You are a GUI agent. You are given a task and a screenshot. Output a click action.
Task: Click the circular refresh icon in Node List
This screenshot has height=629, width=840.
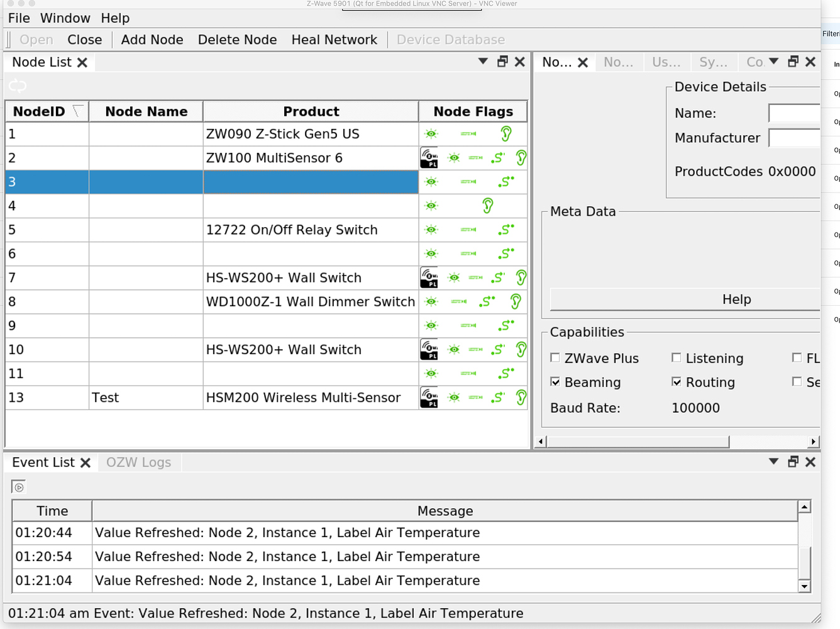point(18,86)
